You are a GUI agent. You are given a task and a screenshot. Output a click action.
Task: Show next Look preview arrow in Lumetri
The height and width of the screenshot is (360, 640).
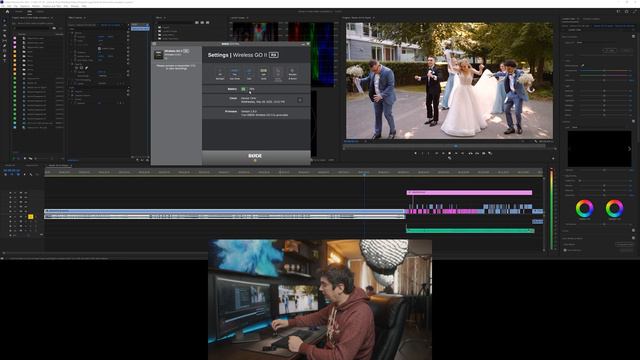(x=629, y=149)
